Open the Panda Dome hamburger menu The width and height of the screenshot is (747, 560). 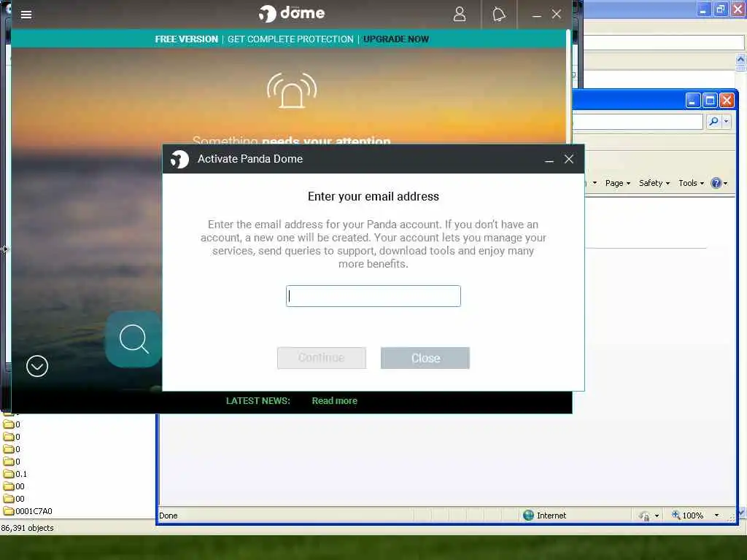(x=26, y=15)
